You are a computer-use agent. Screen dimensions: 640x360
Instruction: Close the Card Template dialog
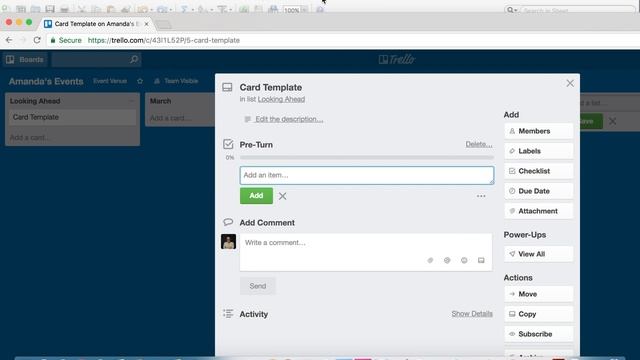[570, 83]
